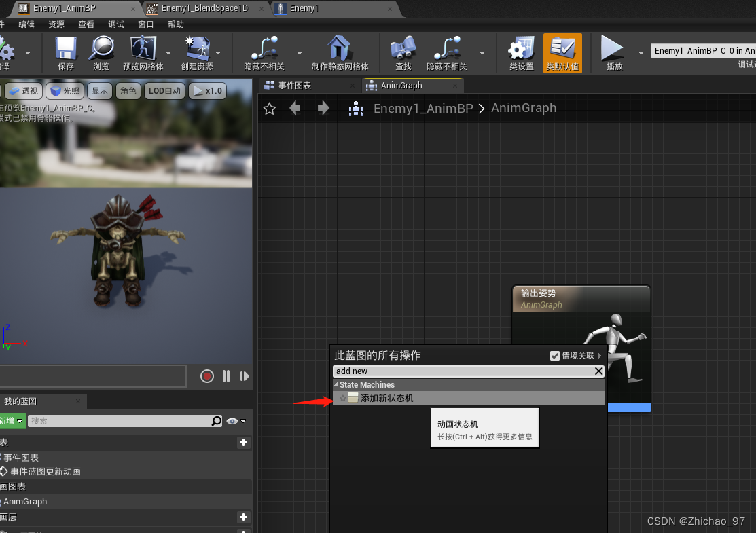
Task: Toggle the 光照 lit mode viewport button
Action: coord(65,90)
